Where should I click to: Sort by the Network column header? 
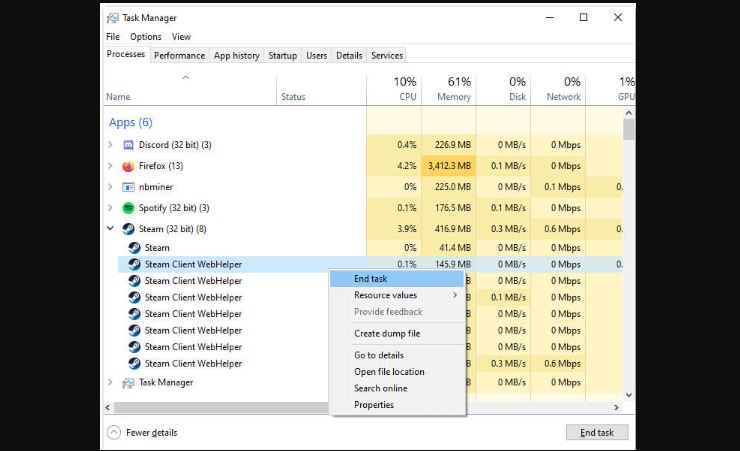558,89
